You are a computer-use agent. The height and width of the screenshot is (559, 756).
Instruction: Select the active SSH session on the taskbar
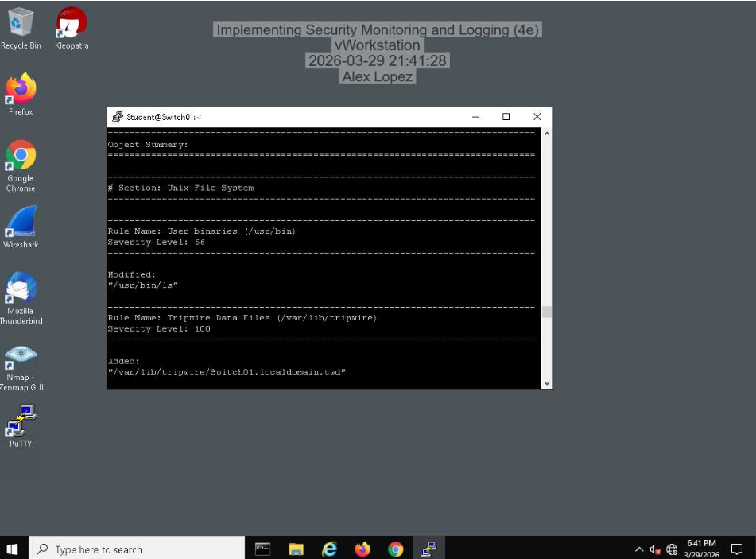click(x=429, y=549)
